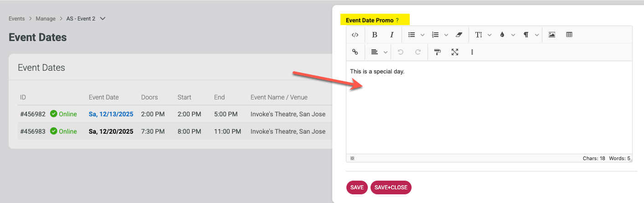Viewport: 644px width, 203px height.
Task: Click the undo arrow
Action: pyautogui.click(x=401, y=52)
